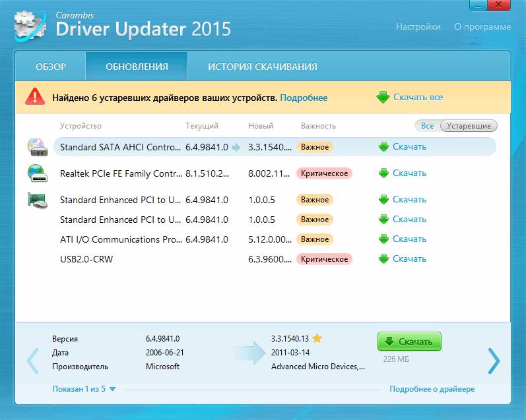This screenshot has width=526, height=420.
Task: Open Подробнее о драйвере link
Action: pos(432,389)
